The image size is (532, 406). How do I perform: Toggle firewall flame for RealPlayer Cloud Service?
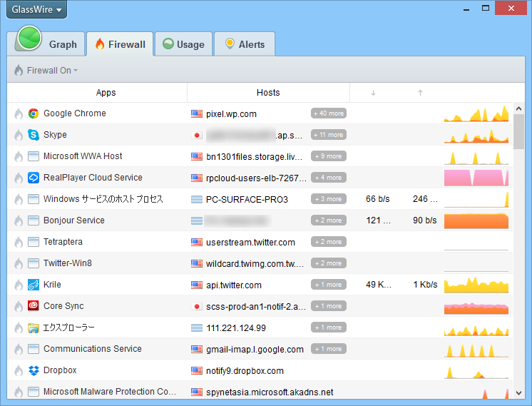(x=19, y=178)
